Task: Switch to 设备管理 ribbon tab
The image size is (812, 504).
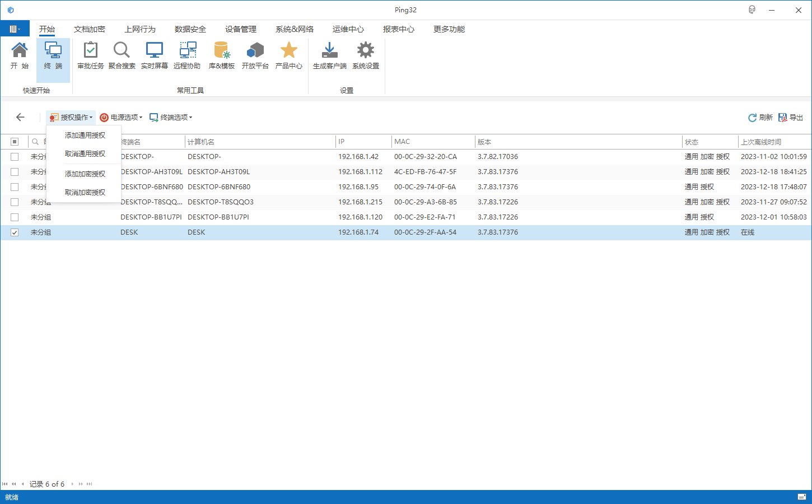Action: click(x=241, y=29)
